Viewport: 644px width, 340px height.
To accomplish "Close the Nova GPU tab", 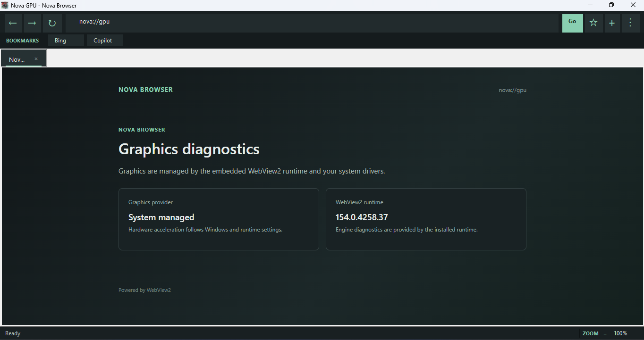I will [36, 59].
